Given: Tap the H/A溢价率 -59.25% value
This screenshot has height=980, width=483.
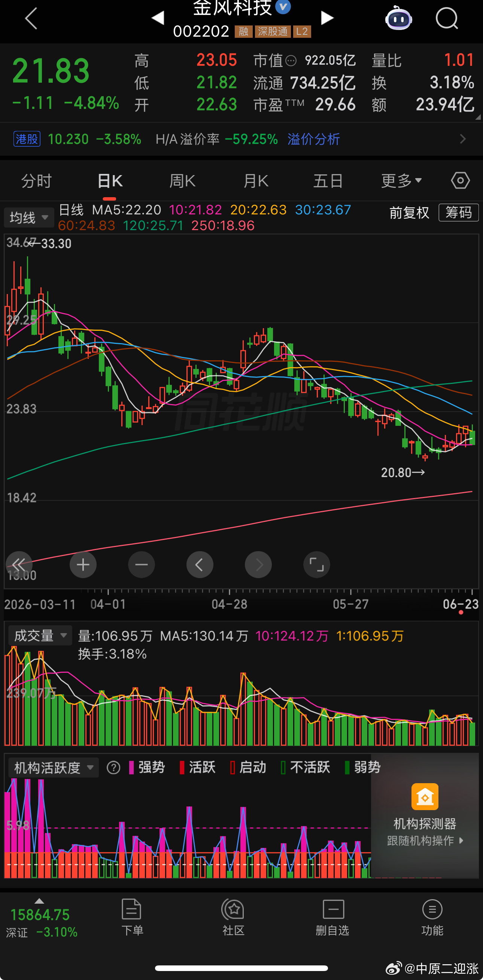Looking at the screenshot, I should click(251, 139).
